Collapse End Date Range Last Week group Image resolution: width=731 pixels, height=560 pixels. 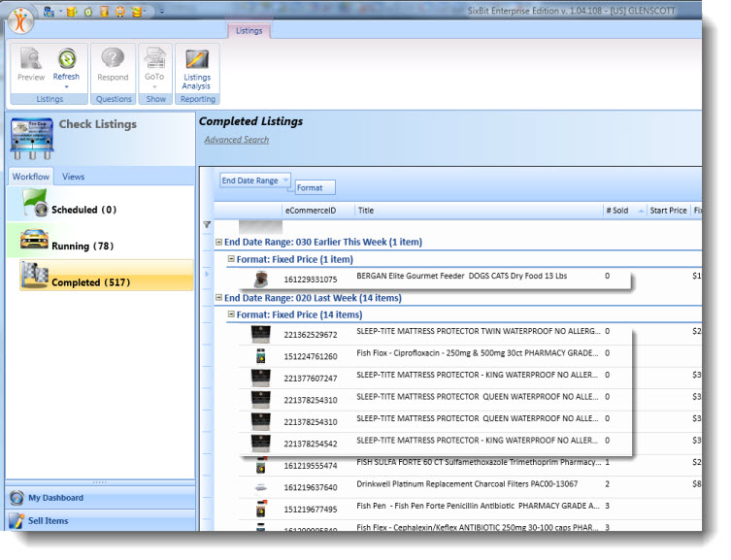[219, 298]
